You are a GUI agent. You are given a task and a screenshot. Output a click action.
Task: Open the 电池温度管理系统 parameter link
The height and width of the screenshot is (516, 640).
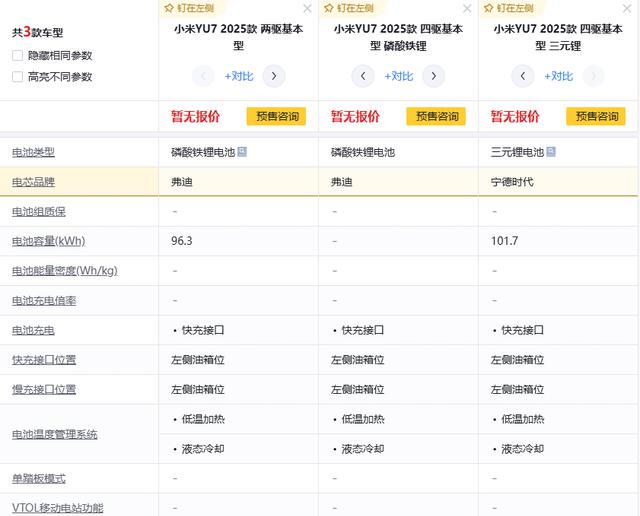55,434
